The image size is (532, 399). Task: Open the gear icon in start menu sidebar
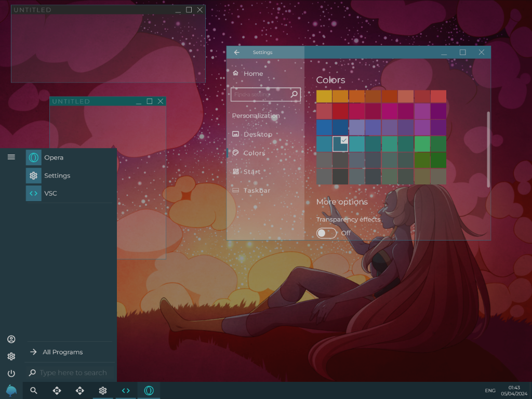(11, 356)
